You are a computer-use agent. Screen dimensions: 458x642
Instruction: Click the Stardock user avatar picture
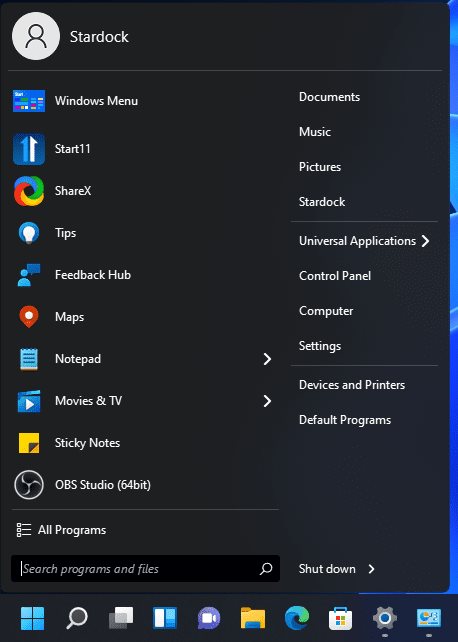coord(36,36)
